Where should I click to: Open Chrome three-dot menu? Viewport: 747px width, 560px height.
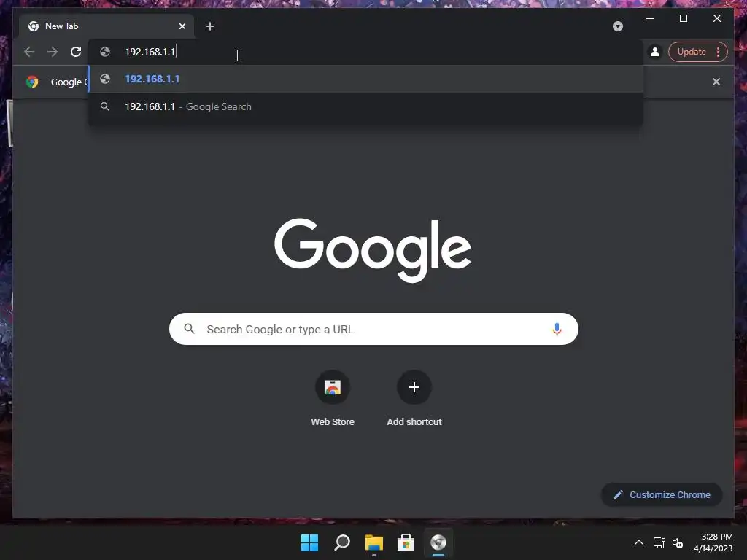[x=719, y=52]
